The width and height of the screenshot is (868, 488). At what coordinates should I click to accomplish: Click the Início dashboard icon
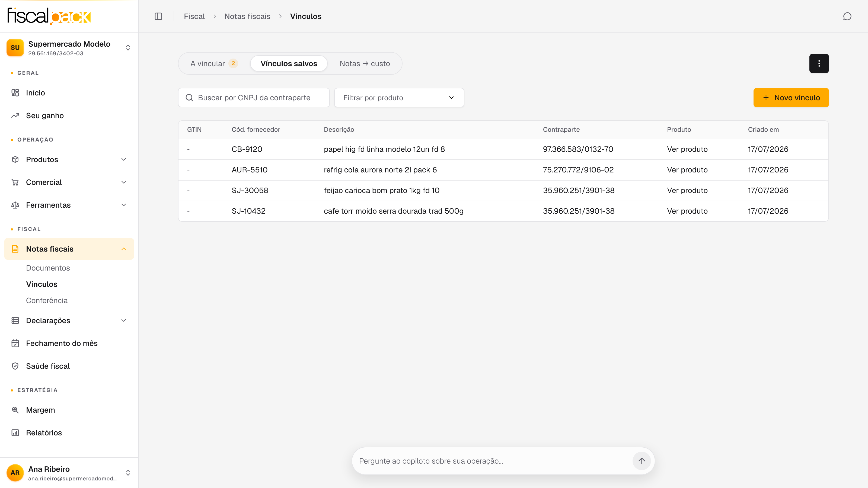15,93
